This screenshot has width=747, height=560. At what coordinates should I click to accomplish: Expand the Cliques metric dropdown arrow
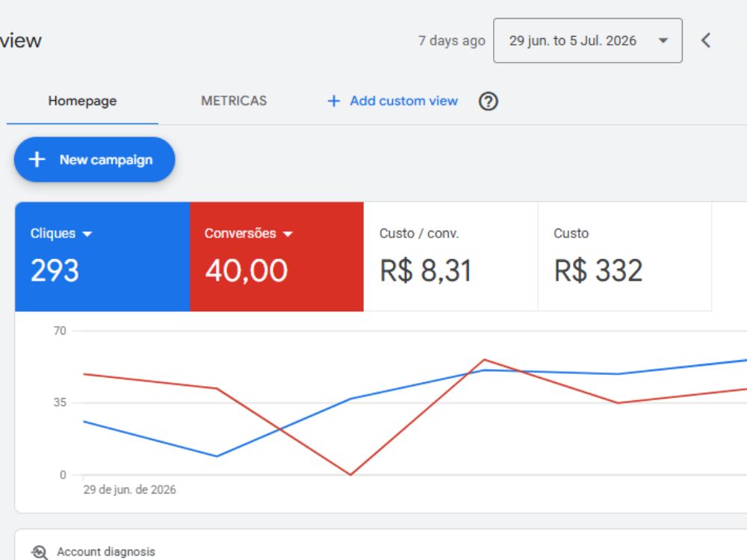click(87, 234)
